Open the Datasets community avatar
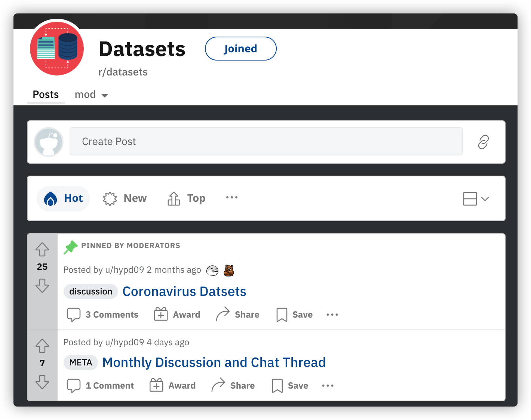Screen dimensions: 531x420 pyautogui.click(x=57, y=49)
